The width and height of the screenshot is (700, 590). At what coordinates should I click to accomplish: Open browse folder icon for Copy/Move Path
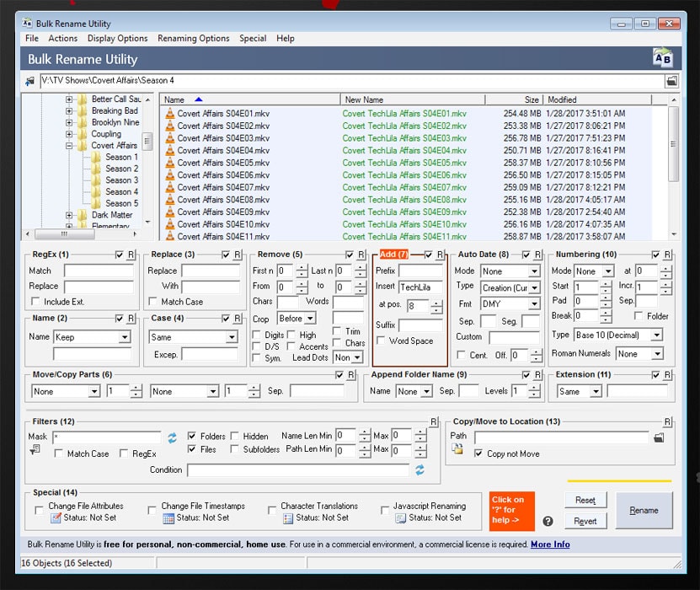point(659,437)
